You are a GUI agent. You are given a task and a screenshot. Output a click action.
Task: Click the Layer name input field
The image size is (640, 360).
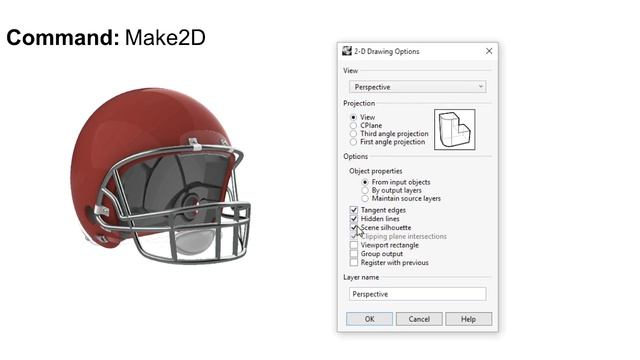click(417, 294)
